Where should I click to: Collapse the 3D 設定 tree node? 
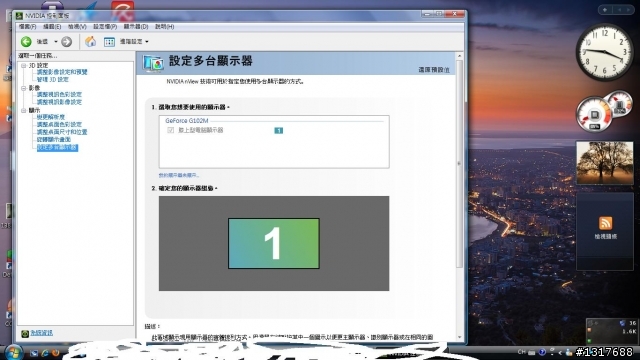(x=24, y=65)
